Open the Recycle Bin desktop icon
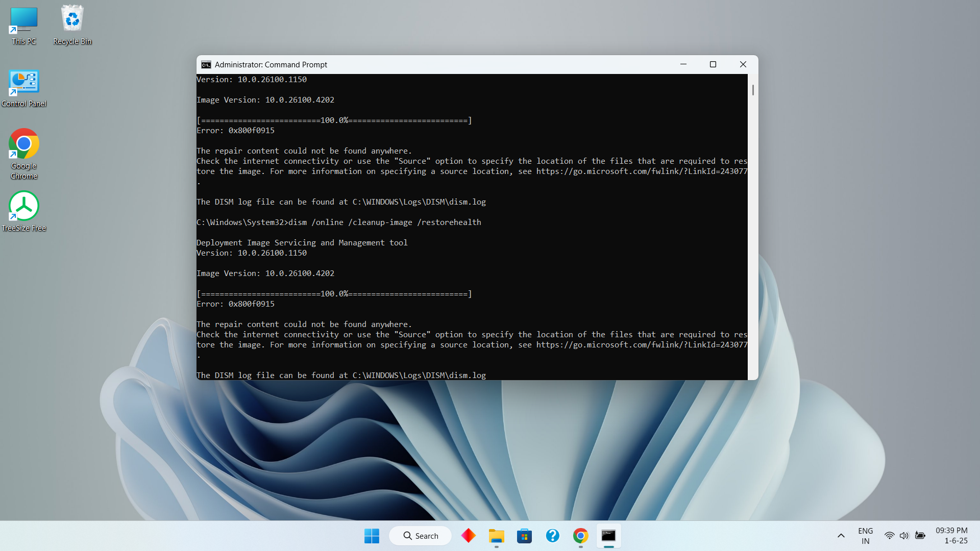The width and height of the screenshot is (980, 551). (x=72, y=26)
